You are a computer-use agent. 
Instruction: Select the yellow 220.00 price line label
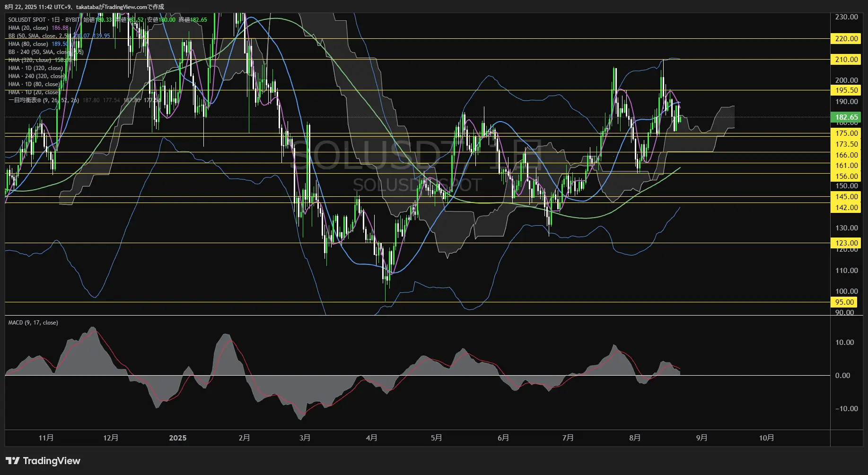coord(846,39)
